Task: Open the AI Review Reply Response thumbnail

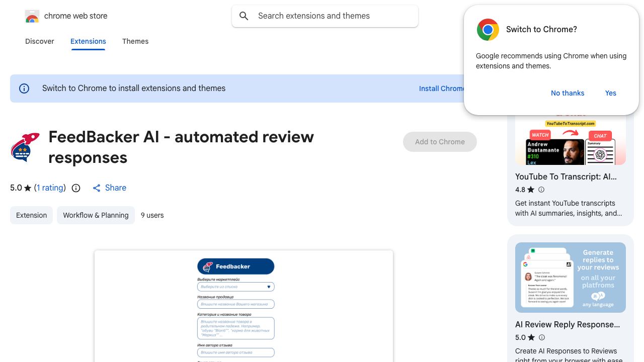Action: [571, 278]
